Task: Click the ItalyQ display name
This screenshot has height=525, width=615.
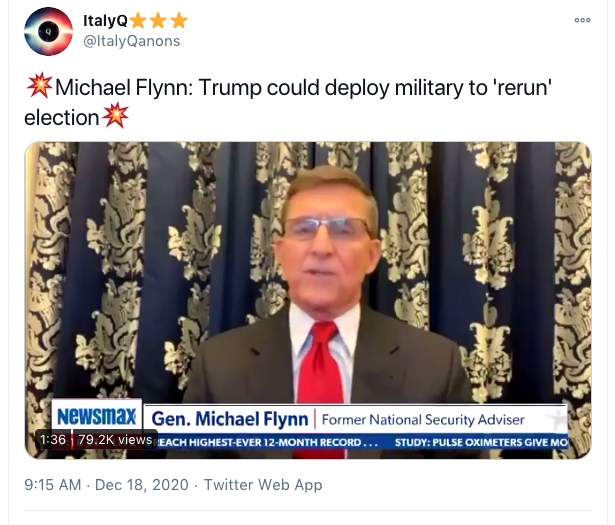Action: coord(104,20)
